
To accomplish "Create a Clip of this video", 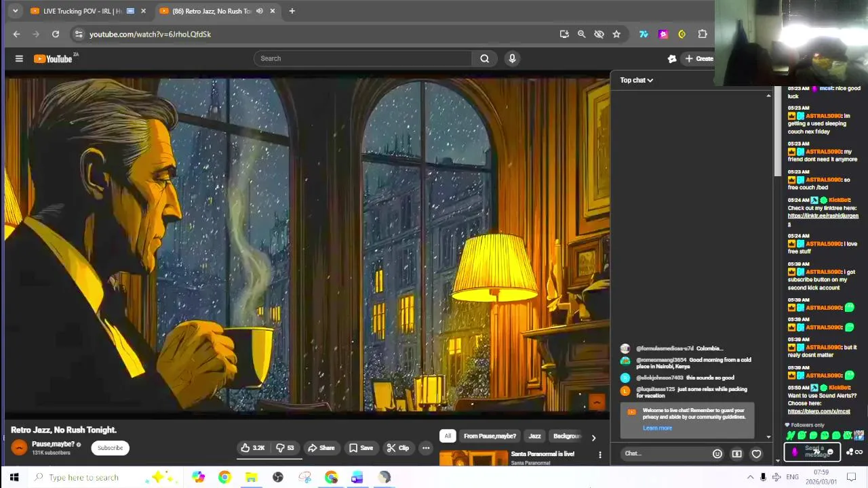I will [398, 448].
